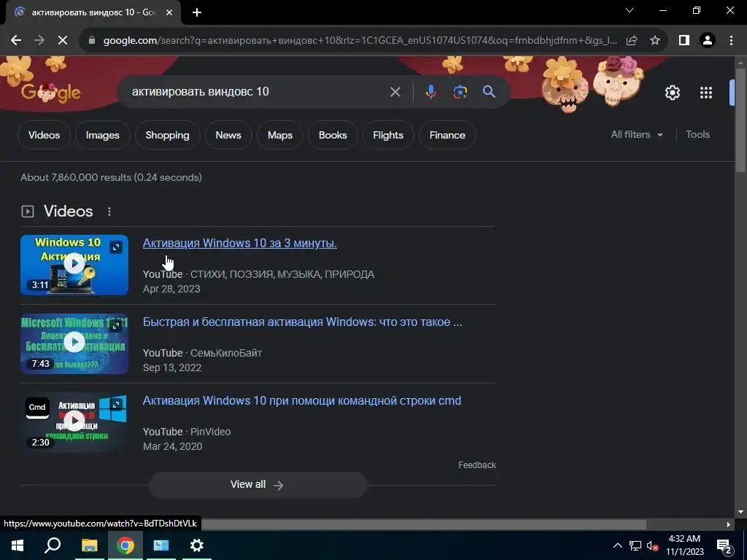Start a voice search with microphone
The image size is (747, 560).
click(x=430, y=92)
